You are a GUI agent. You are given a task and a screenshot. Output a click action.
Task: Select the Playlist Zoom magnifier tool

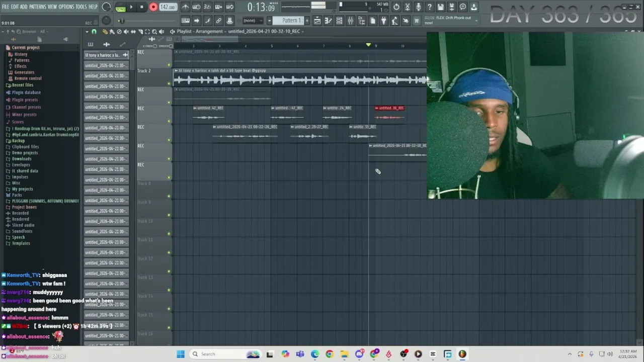[154, 32]
